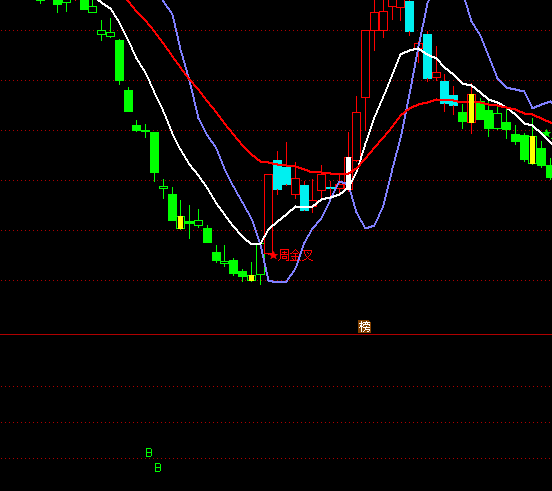Click the yellow candle left of the trough
Screen dimensions: 552x491
pyautogui.click(x=180, y=222)
